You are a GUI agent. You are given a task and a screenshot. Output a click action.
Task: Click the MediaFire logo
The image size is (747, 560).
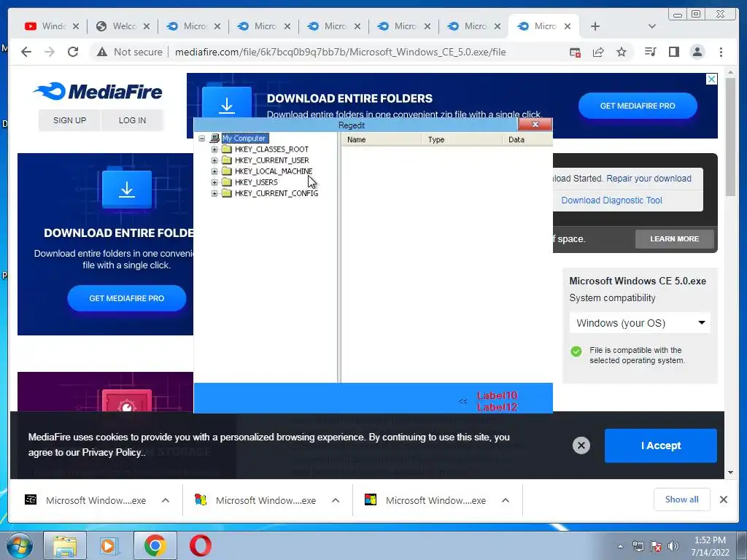click(x=98, y=91)
